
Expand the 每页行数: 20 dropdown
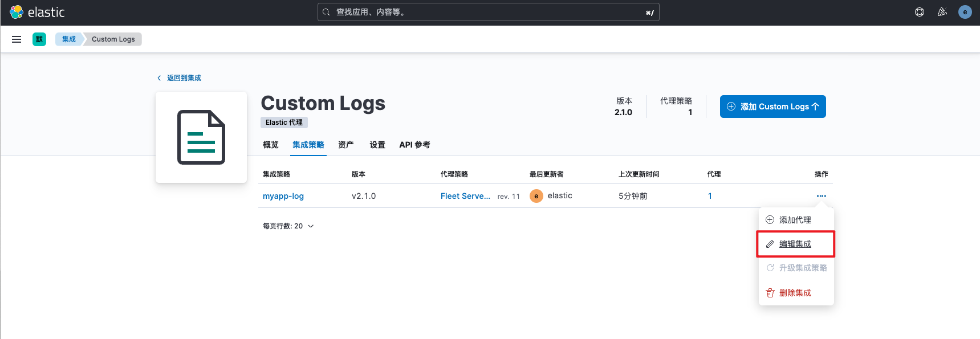[x=288, y=226]
